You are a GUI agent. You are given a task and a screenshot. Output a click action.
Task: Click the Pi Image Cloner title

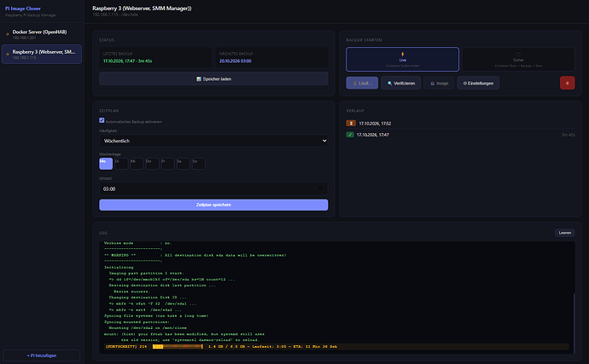point(23,9)
